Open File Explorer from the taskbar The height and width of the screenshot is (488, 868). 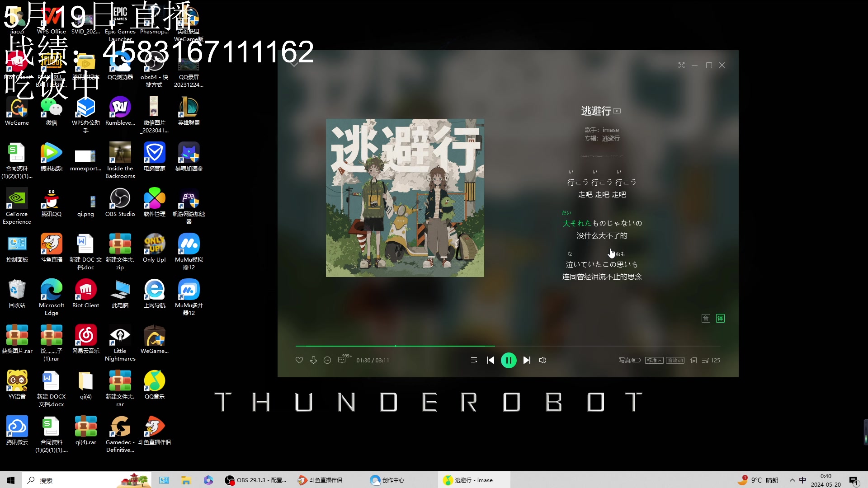(186, 480)
